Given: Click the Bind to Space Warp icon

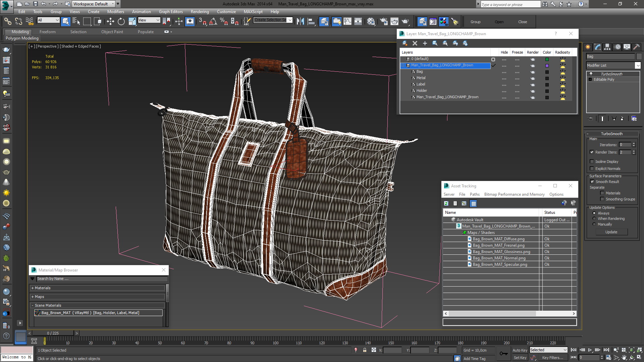Looking at the screenshot, I should pos(30,21).
